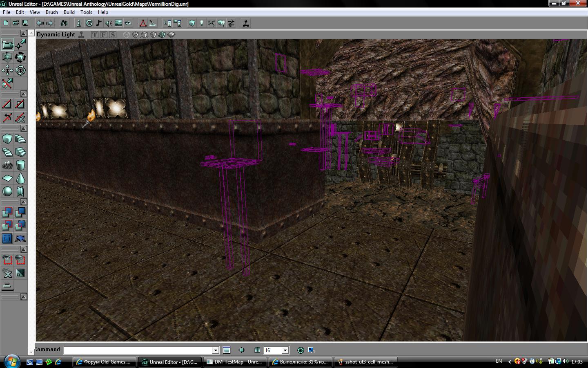This screenshot has height=368, width=588.
Task: Open the Group browser G icon
Action: 89,23
